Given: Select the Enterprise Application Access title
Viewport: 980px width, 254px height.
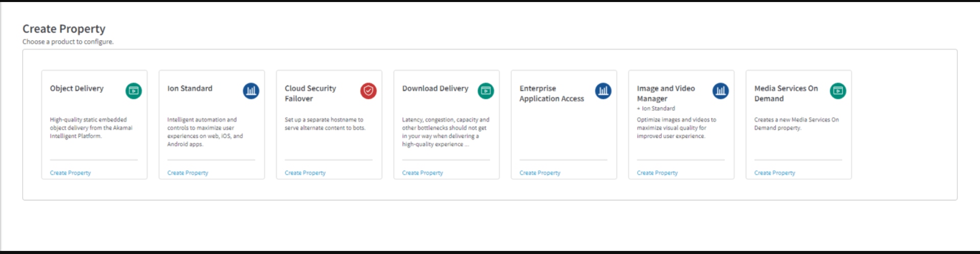Looking at the screenshot, I should coord(552,93).
